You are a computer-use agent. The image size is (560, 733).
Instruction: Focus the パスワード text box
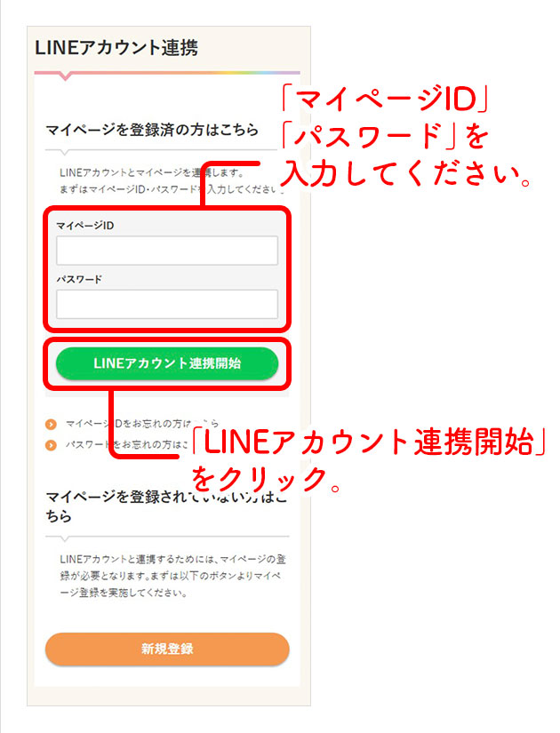pos(167,305)
